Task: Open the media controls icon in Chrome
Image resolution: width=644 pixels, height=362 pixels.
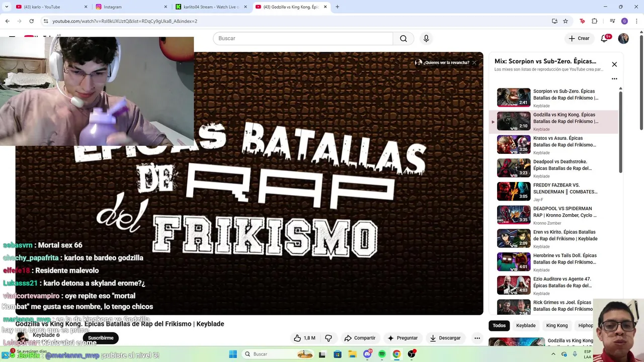Action: pyautogui.click(x=612, y=21)
